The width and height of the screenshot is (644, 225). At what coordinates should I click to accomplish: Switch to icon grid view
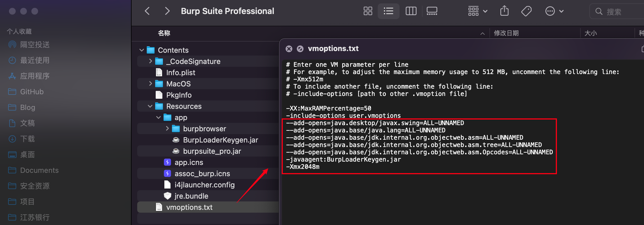tap(368, 11)
